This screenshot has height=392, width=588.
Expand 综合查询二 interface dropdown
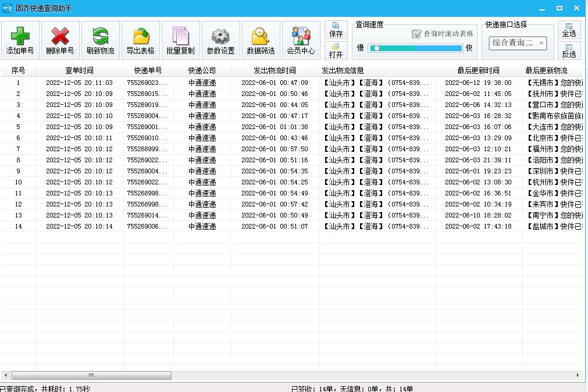[541, 43]
